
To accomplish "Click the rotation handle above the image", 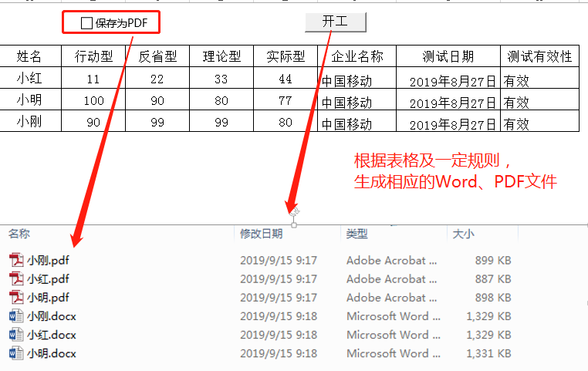I will click(294, 211).
